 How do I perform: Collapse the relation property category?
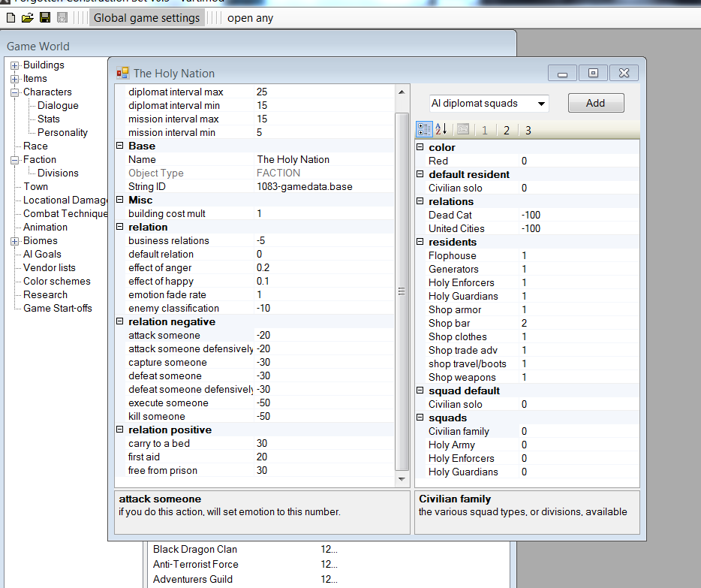click(120, 226)
